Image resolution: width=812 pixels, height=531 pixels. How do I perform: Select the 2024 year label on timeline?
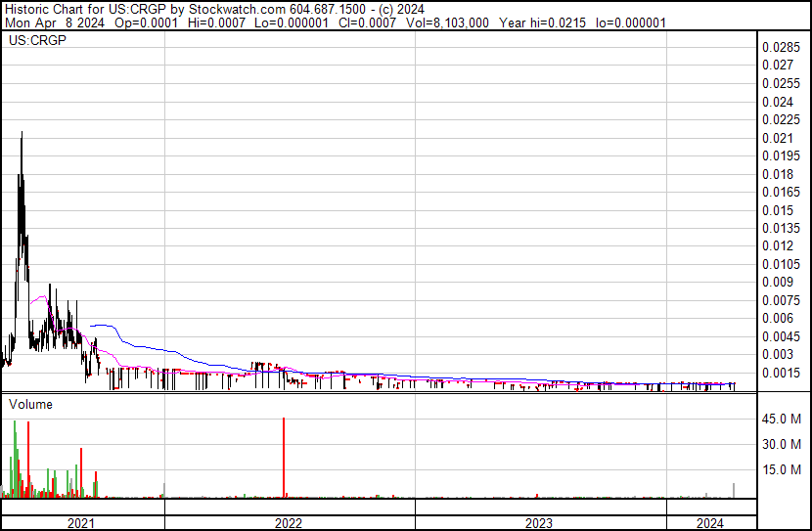[711, 523]
